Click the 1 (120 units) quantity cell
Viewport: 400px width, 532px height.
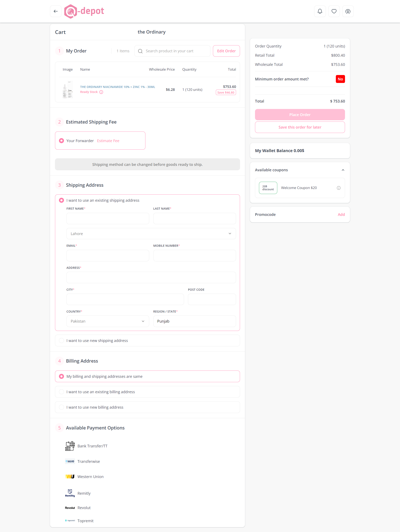pos(192,89)
